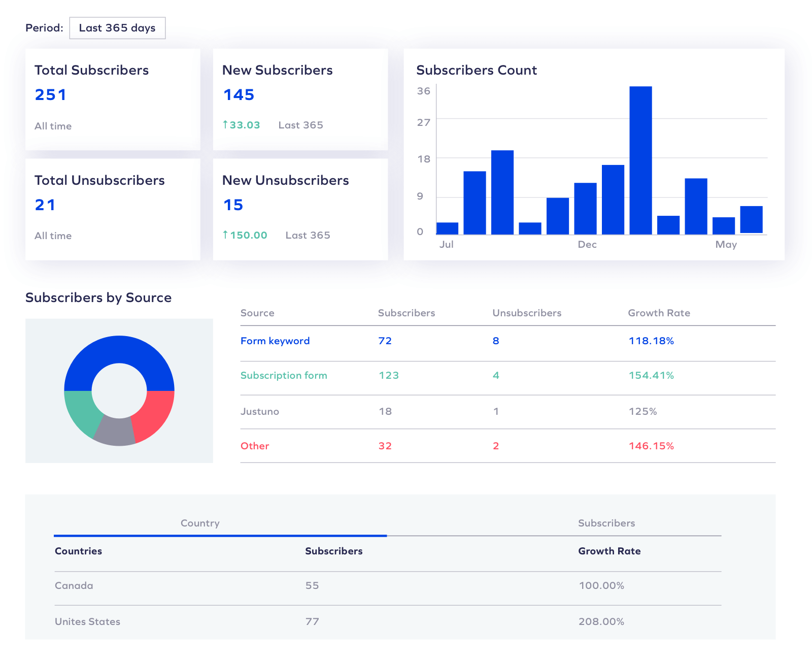
Task: Select the Unites States country row
Action: click(87, 621)
